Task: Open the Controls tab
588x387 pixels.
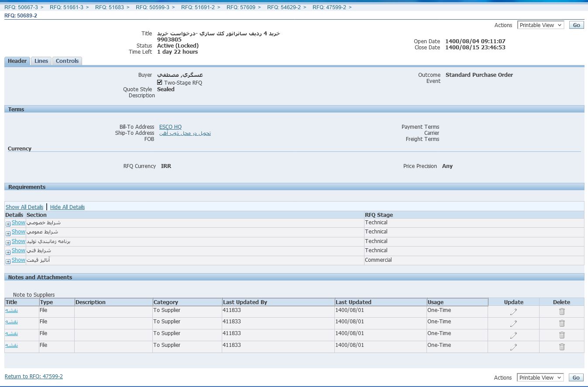Action: [x=67, y=61]
